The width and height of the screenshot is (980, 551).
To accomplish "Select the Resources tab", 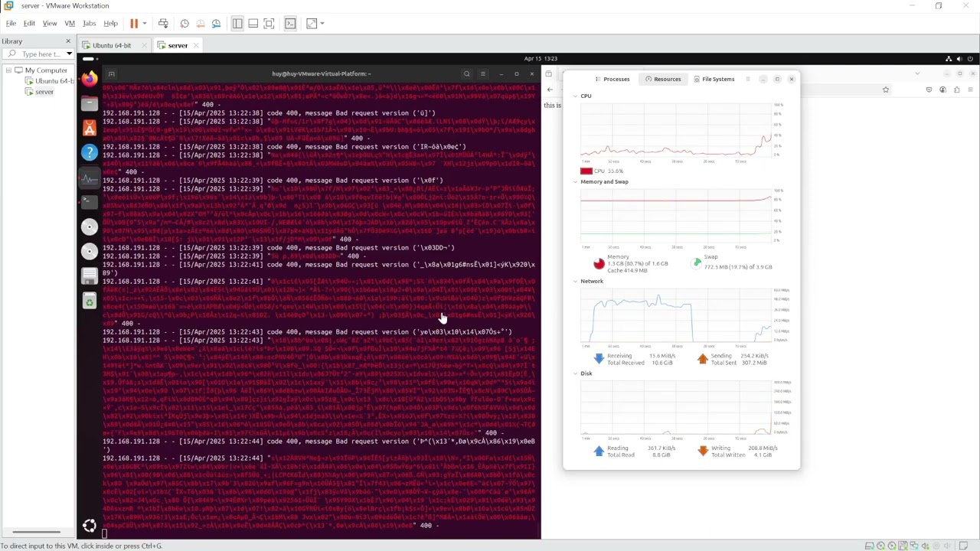I will pyautogui.click(x=663, y=79).
